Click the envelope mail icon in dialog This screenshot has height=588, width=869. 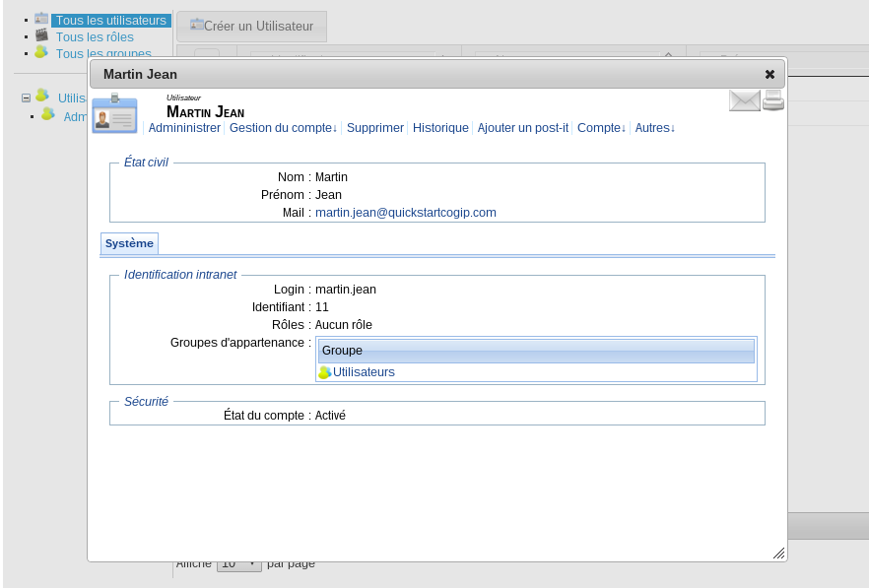coord(744,100)
